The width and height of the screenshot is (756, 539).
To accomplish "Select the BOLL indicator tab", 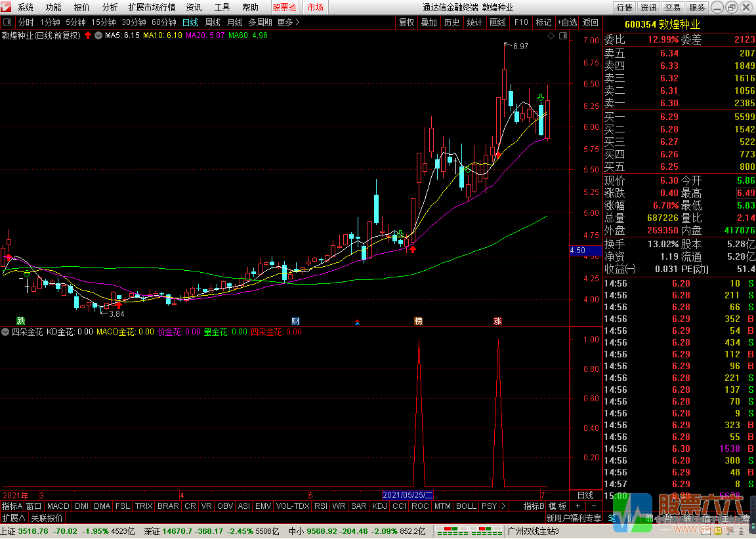I will click(466, 506).
